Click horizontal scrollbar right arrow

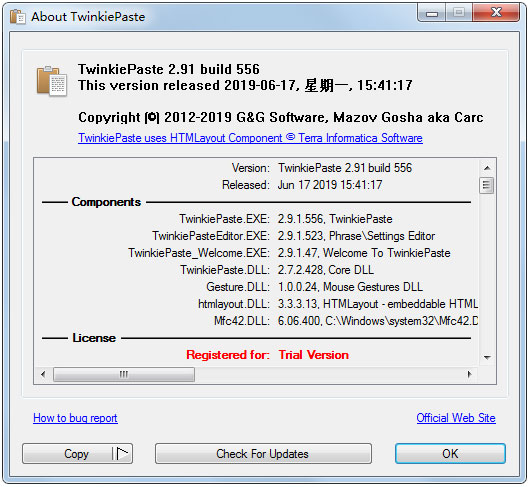coord(469,374)
